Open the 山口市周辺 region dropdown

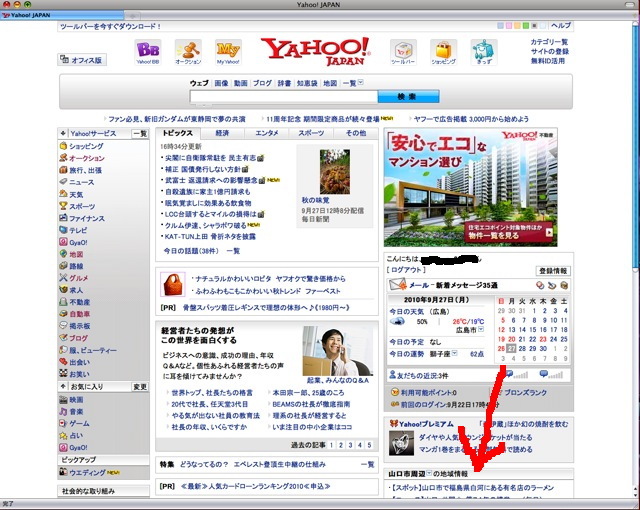pos(429,473)
